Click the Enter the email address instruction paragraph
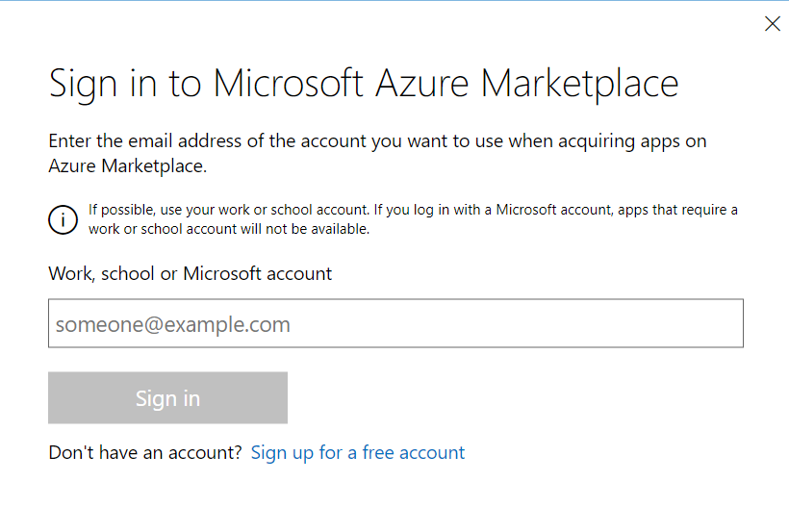The width and height of the screenshot is (789, 532). (377, 153)
